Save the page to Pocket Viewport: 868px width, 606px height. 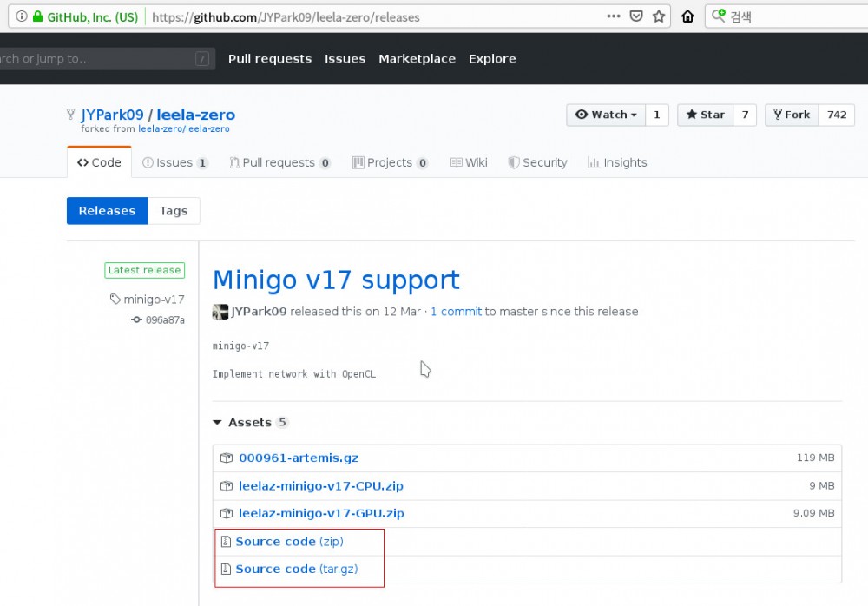[636, 16]
